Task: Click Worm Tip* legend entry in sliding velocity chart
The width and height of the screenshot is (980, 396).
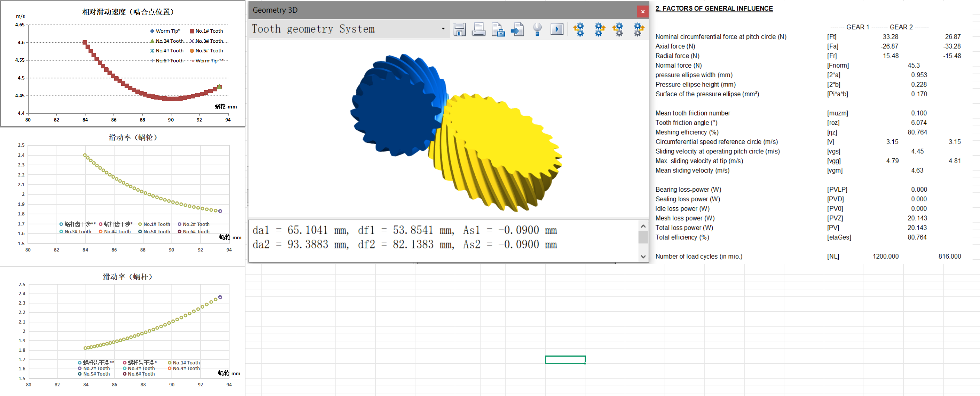Action: coord(165,31)
